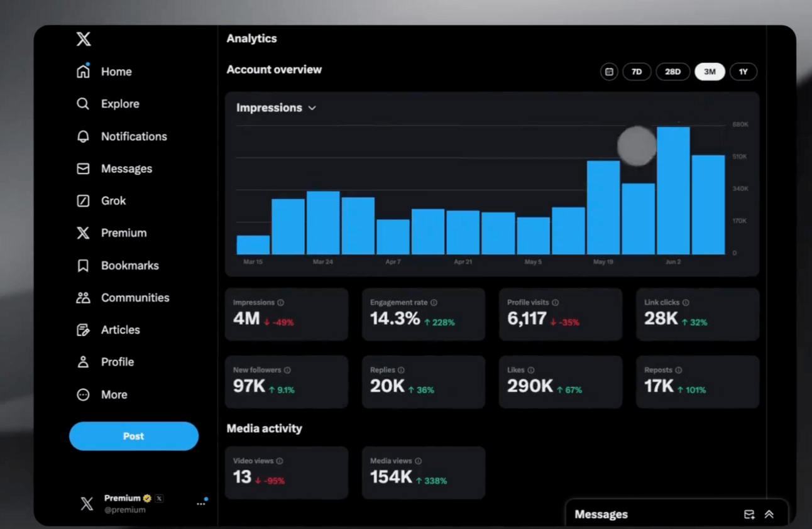This screenshot has height=529, width=812.
Task: Click the info icon beside Profile visits
Action: 555,303
